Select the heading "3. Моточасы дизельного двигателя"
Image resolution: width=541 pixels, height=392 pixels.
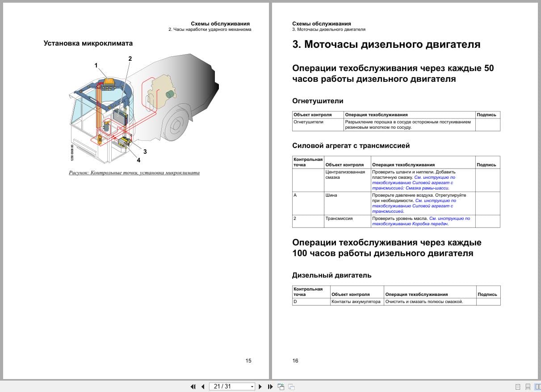click(x=386, y=44)
